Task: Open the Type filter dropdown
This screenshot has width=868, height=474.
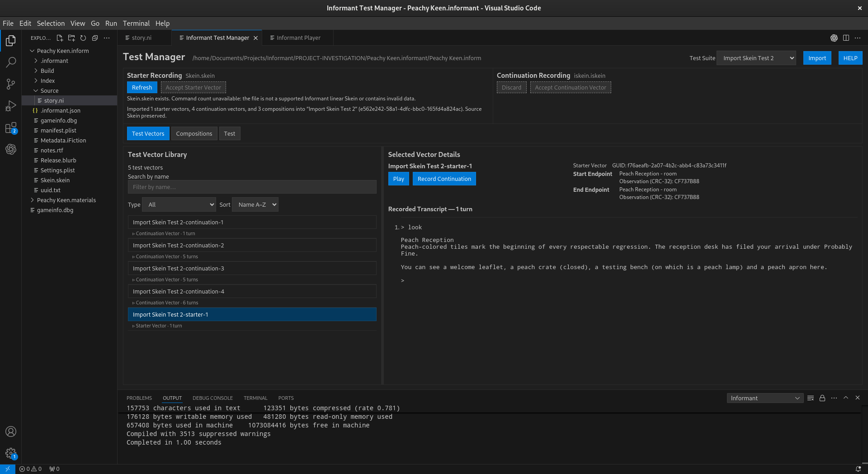Action: coord(179,204)
